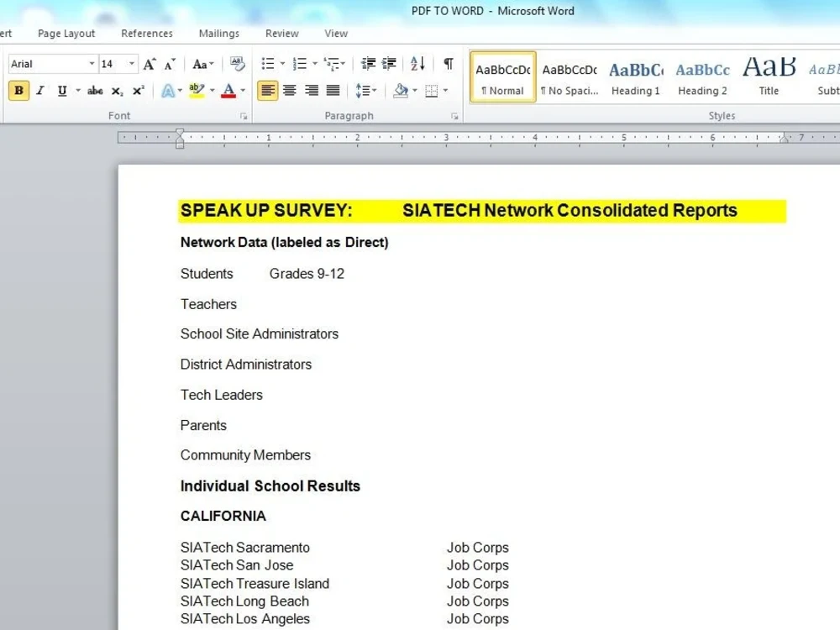Screen dimensions: 840x630
Task: Click the 'Community Members' line
Action: click(x=245, y=454)
